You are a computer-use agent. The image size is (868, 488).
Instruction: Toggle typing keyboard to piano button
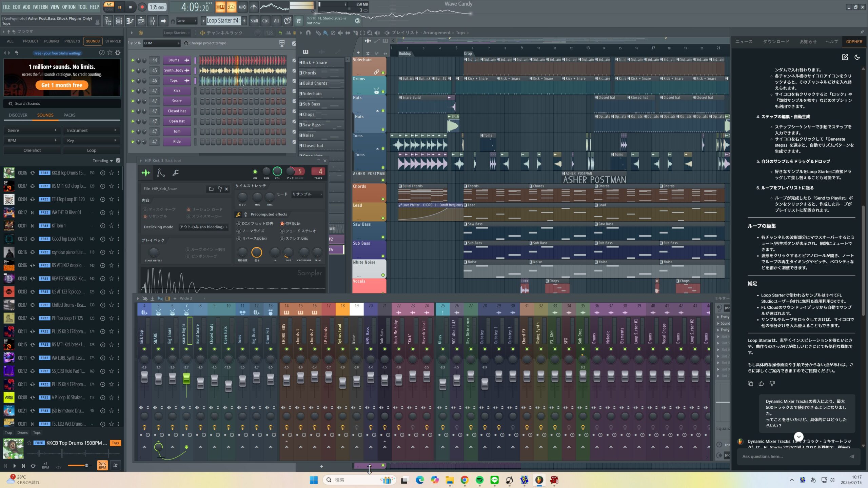point(220,7)
